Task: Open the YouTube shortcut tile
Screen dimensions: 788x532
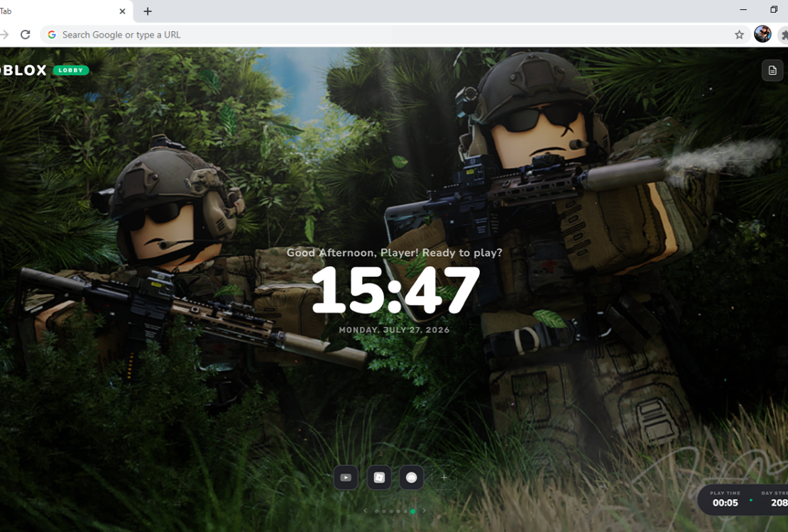Action: click(346, 478)
